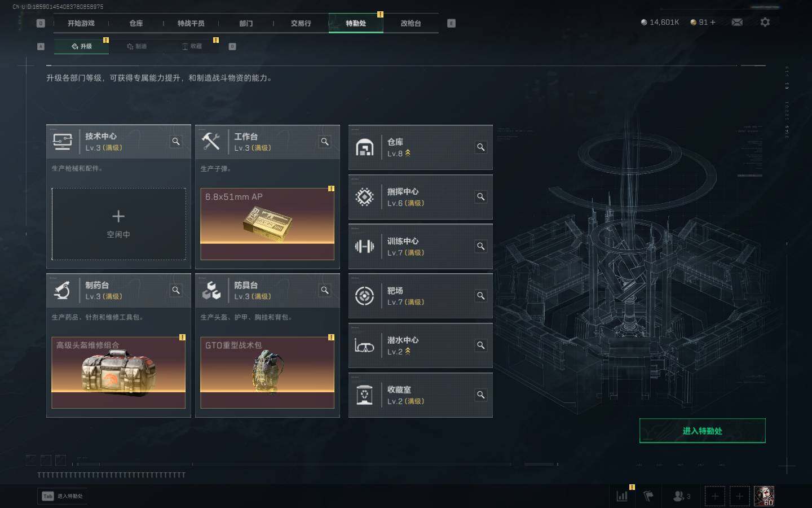Image resolution: width=812 pixels, height=508 pixels.
Task: Open stats bar chart icon
Action: [623, 496]
